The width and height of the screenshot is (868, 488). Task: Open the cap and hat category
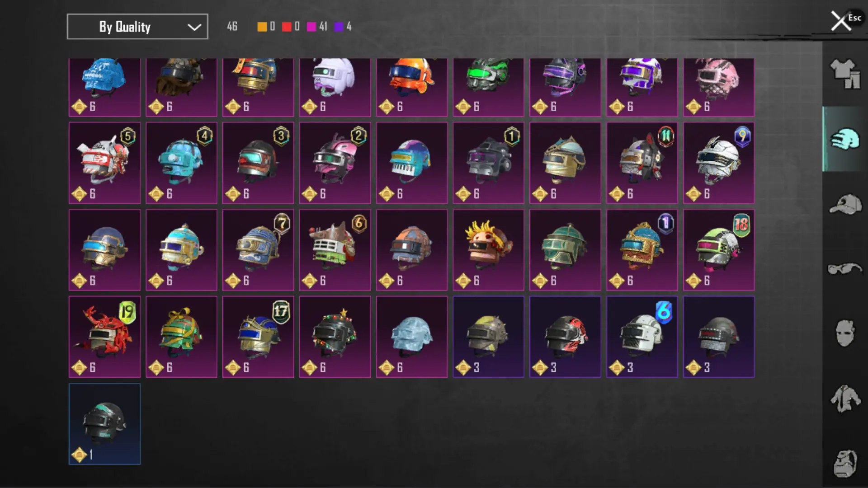point(845,204)
